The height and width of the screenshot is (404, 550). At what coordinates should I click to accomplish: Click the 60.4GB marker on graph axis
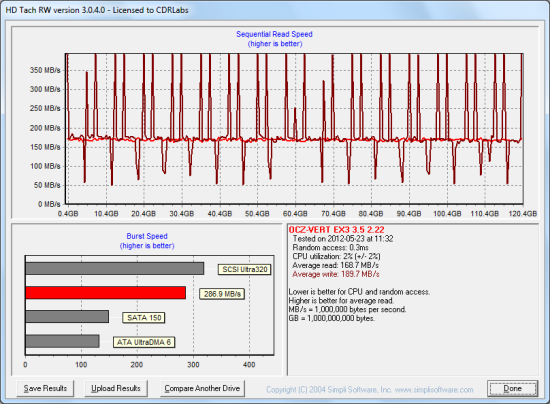(x=295, y=214)
